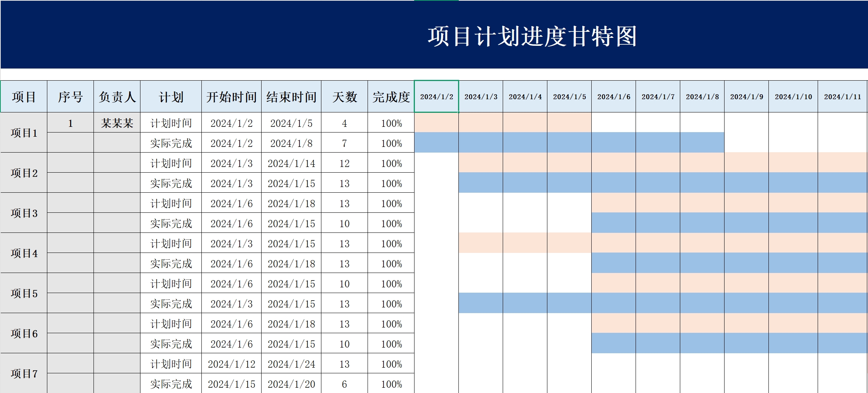Click 项目2 实际完成 label cell
868x393 pixels.
(171, 183)
